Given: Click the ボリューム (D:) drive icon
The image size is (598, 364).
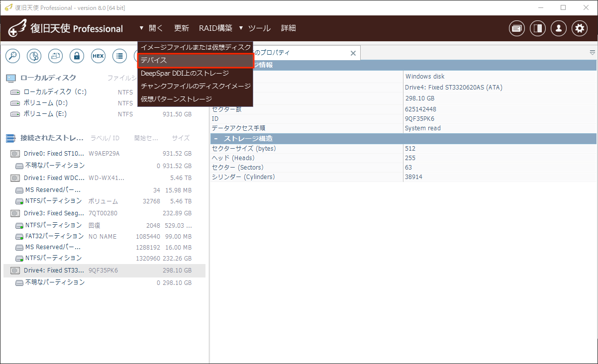Looking at the screenshot, I should tap(15, 103).
